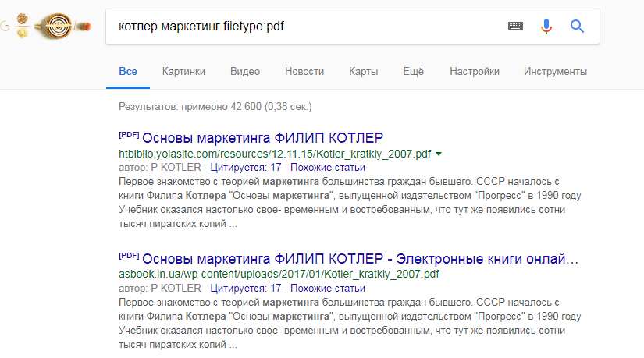Expand the arrow beside the htbiblio.yolasite.com URL

tap(438, 154)
